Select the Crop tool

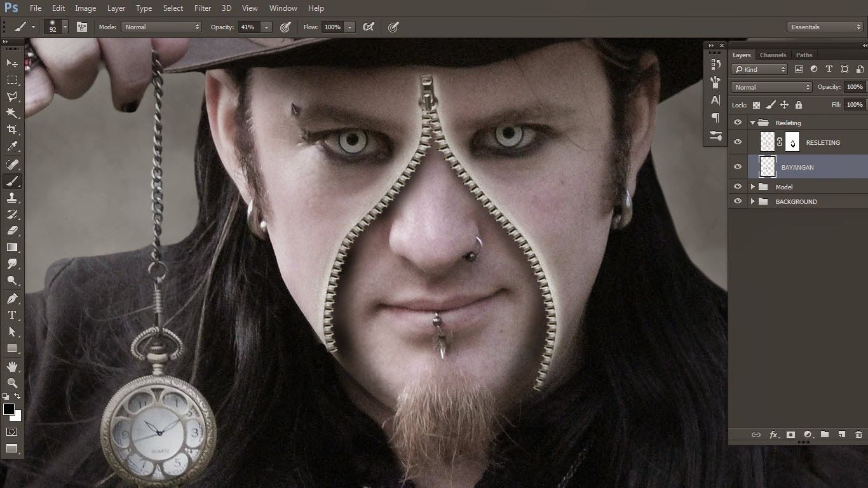[12, 130]
